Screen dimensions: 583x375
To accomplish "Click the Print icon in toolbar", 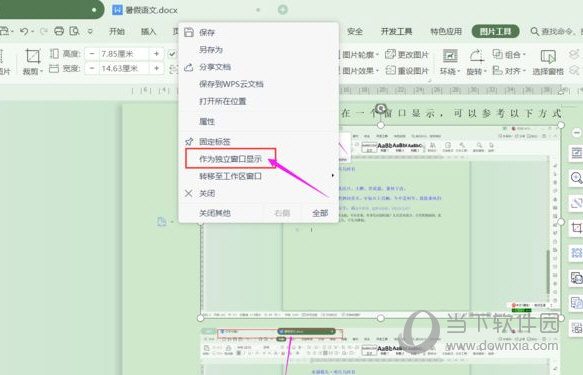I will point(59,31).
